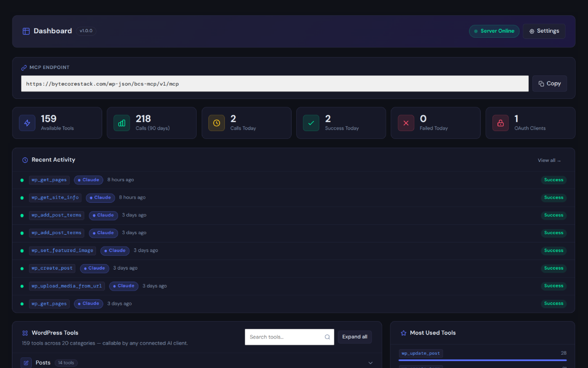Image resolution: width=588 pixels, height=368 pixels.
Task: Click the Recent Activity clock icon
Action: click(25, 160)
